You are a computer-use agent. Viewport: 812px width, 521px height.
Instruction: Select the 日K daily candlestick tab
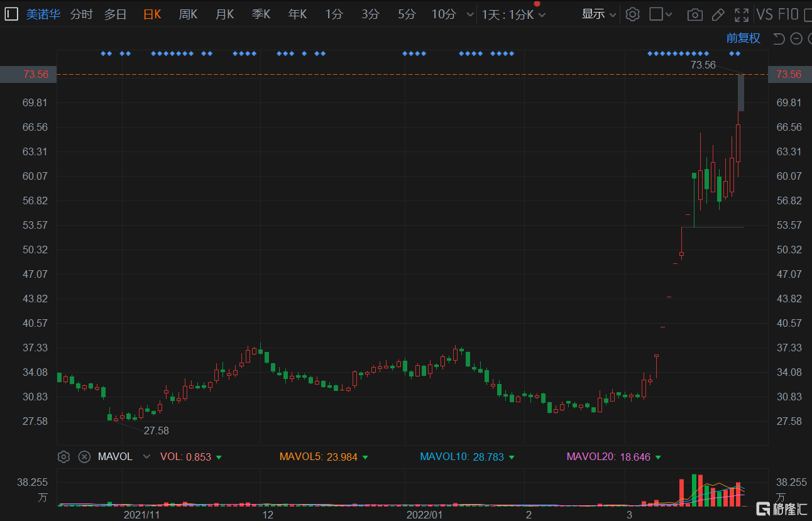coord(152,14)
